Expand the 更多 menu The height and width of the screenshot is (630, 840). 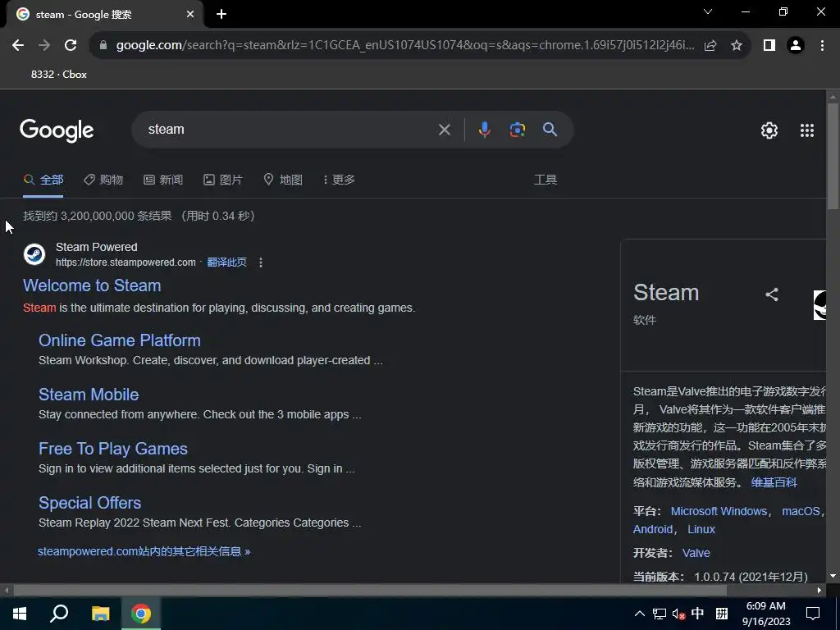point(339,180)
